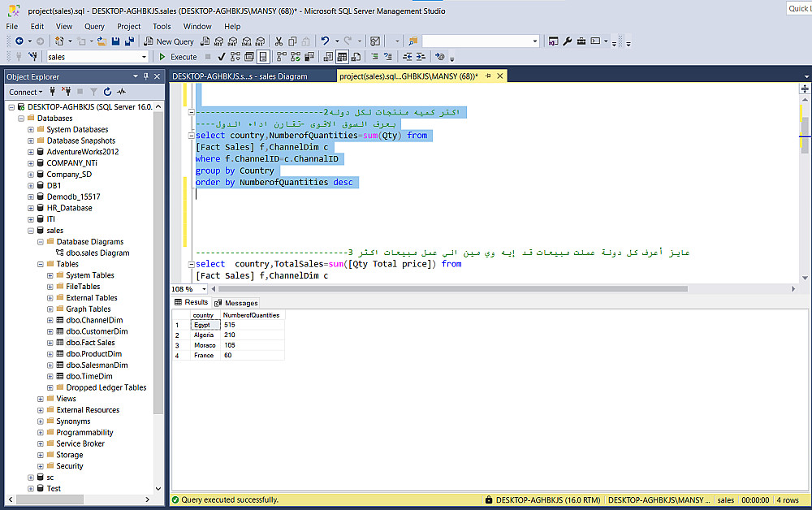Open the Query menu
This screenshot has height=510, width=812.
point(94,26)
